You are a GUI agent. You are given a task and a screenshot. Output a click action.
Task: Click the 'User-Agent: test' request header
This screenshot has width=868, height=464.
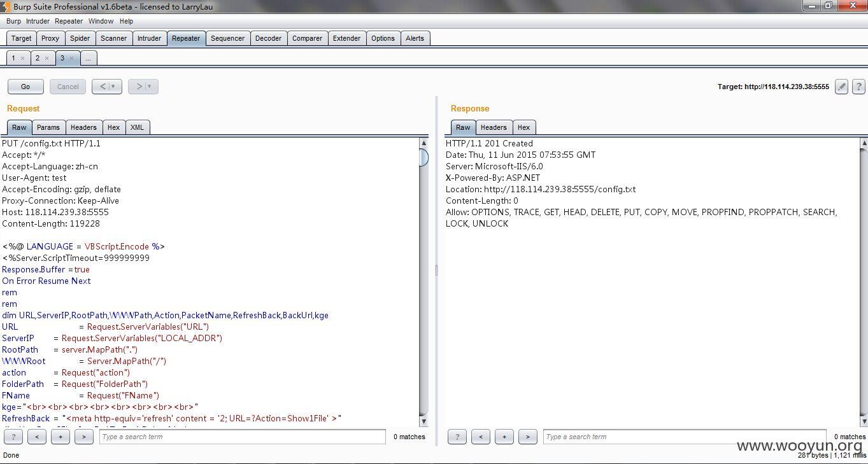[x=34, y=178]
